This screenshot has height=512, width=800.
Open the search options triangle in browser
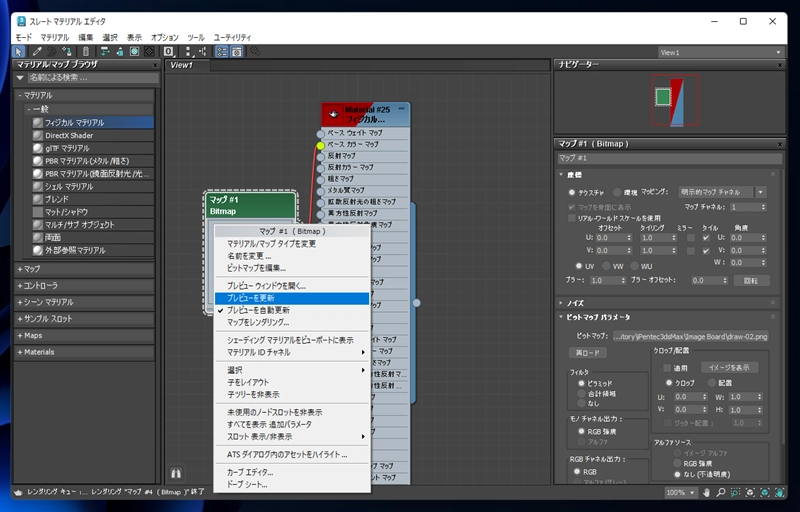[x=20, y=78]
